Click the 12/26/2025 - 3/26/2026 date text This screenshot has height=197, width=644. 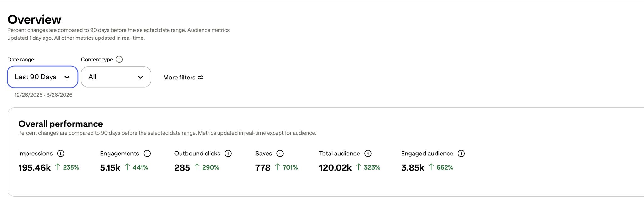pyautogui.click(x=43, y=95)
